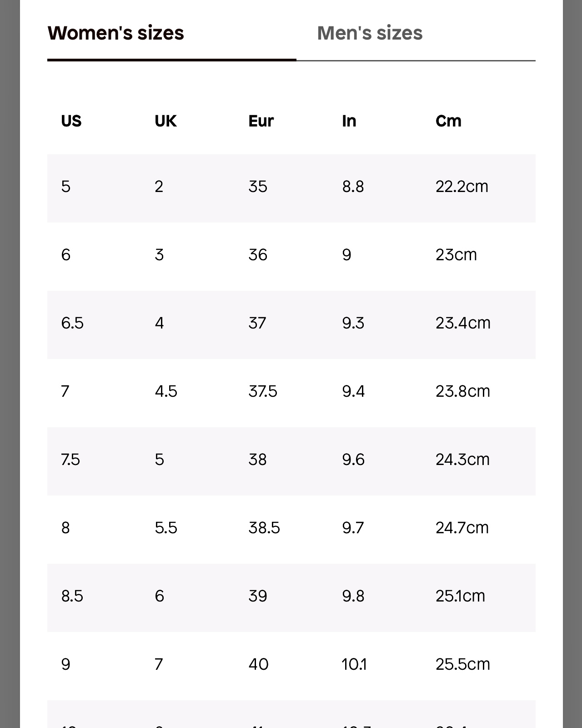Select Eur size 38.5 cell
This screenshot has width=582, height=728.
(x=264, y=528)
